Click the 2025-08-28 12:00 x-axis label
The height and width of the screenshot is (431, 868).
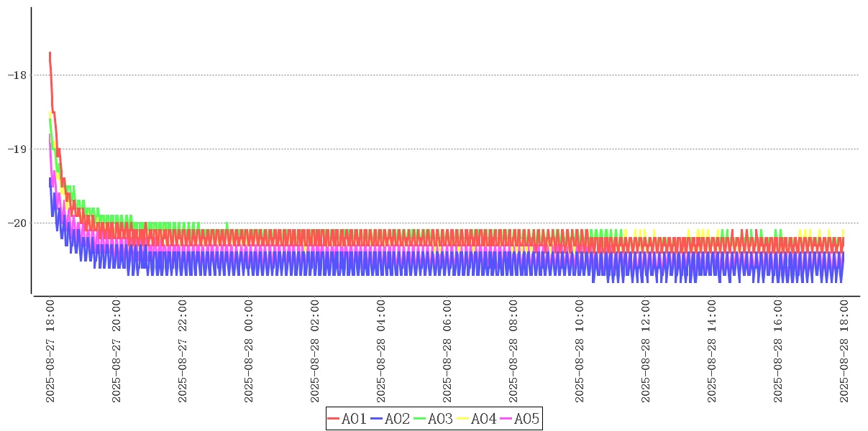point(646,351)
